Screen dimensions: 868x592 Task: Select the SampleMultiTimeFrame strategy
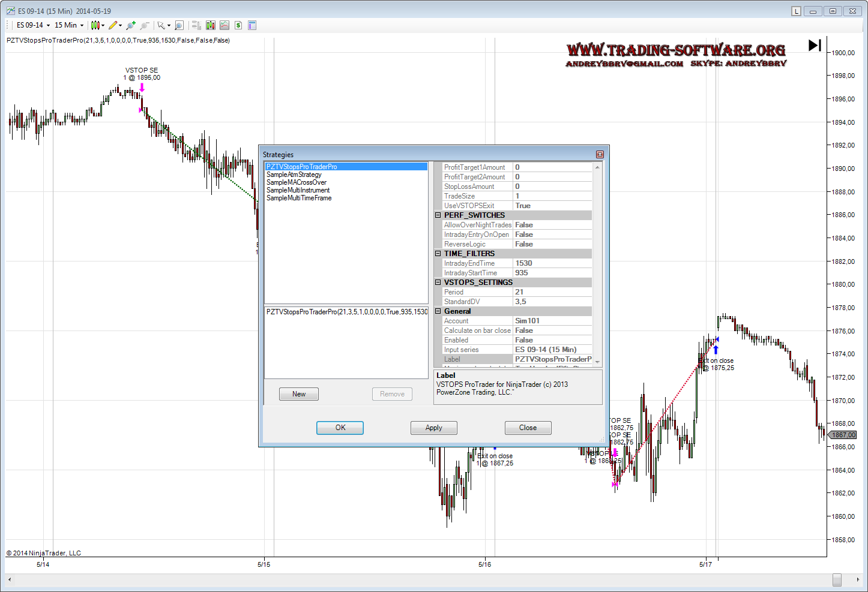(299, 198)
